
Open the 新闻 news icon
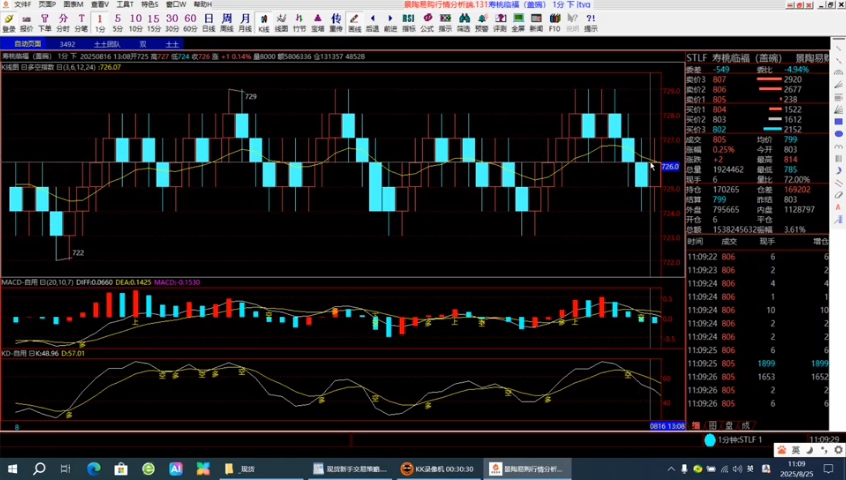pos(536,23)
